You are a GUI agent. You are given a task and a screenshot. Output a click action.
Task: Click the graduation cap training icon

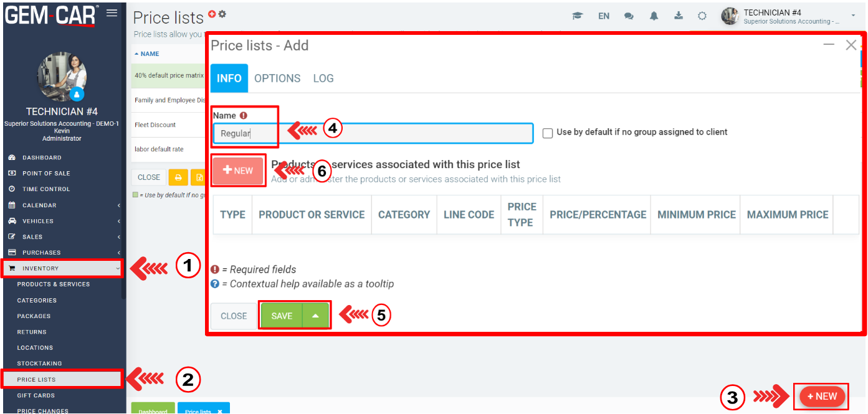pos(578,16)
